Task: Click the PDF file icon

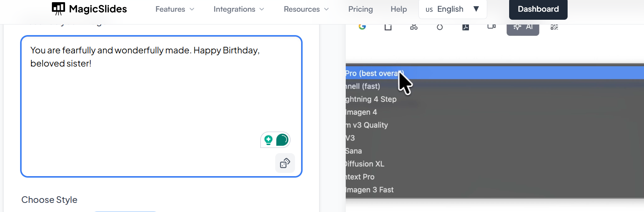Action: click(x=466, y=27)
